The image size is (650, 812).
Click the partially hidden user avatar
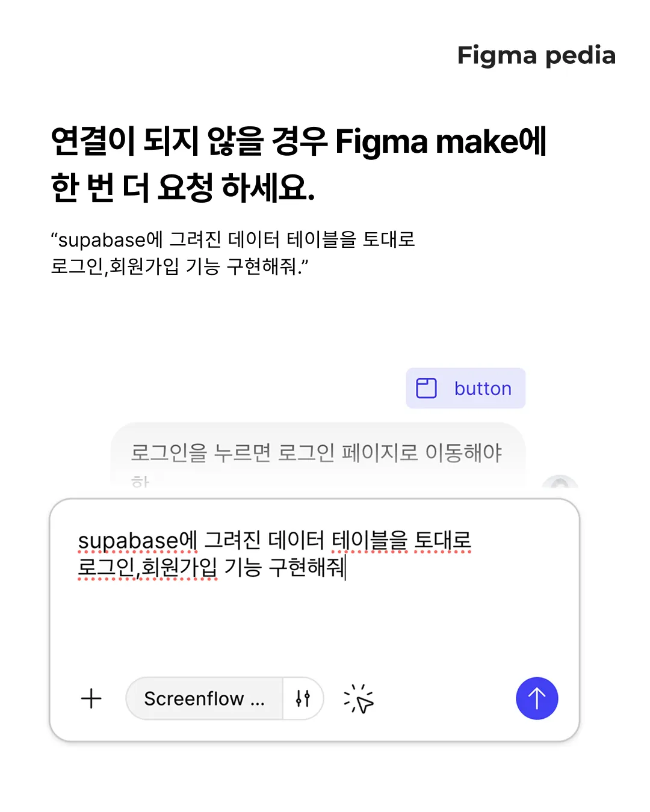click(560, 483)
